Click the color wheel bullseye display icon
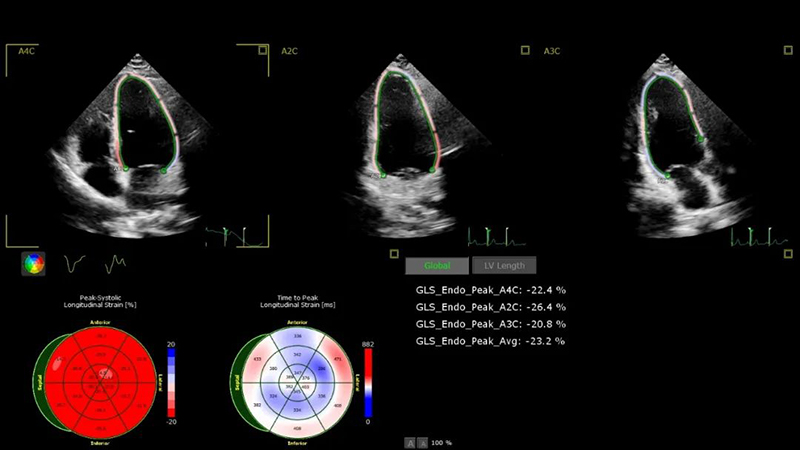Screen dimensions: 800x450 [x=34, y=264]
